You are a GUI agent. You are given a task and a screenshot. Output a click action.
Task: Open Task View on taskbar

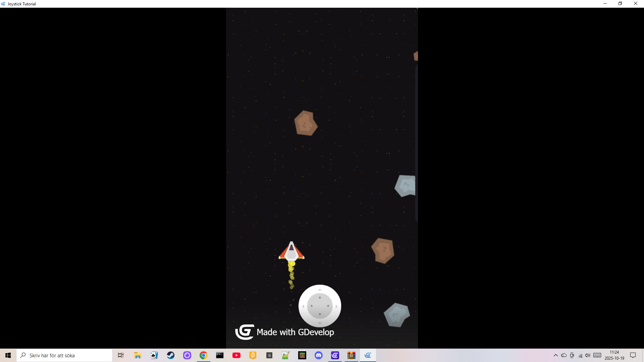(120, 355)
